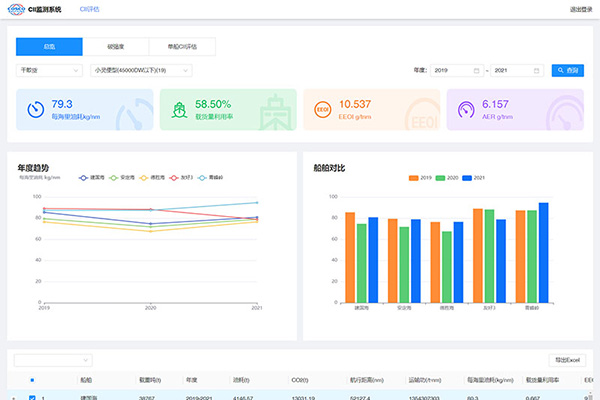Click the 58.50% cargo utilization value
This screenshot has width=600, height=400.
[213, 104]
